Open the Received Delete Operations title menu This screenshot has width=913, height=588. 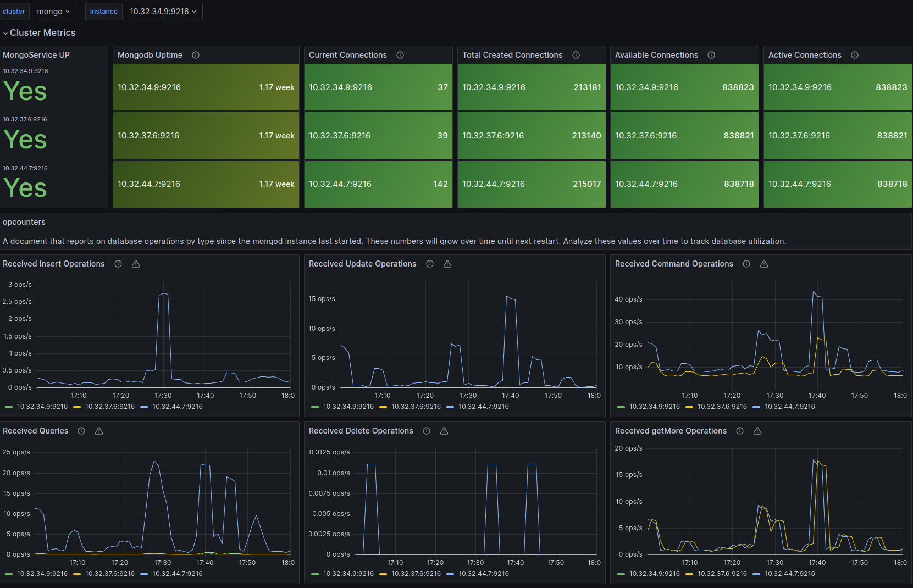361,431
